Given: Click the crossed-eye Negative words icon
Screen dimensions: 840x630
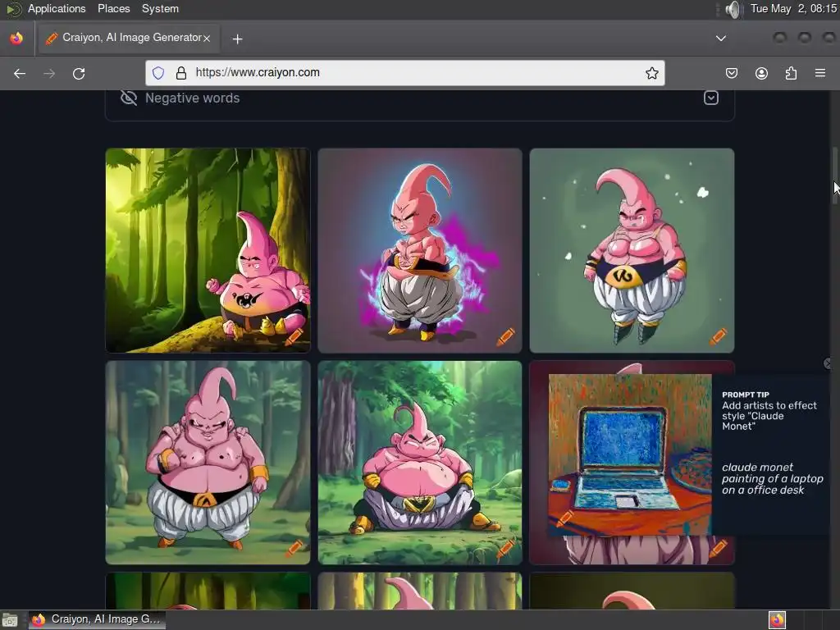Looking at the screenshot, I should 129,98.
